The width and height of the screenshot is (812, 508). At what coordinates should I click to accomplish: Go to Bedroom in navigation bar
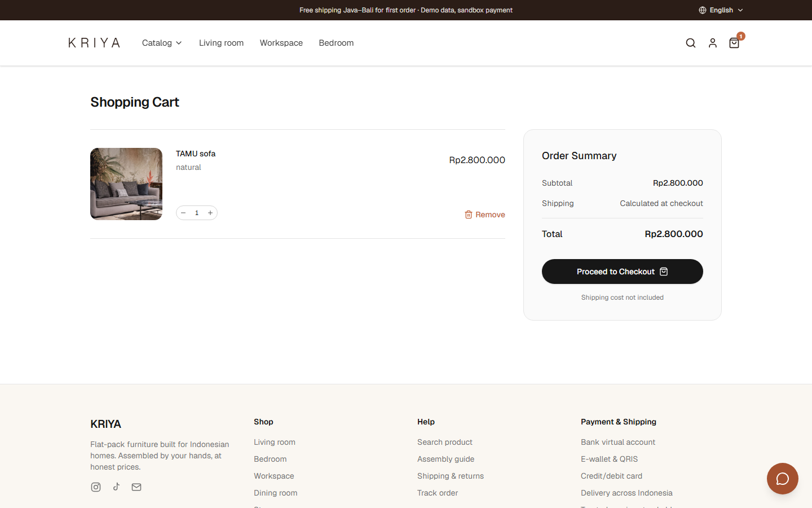coord(336,43)
